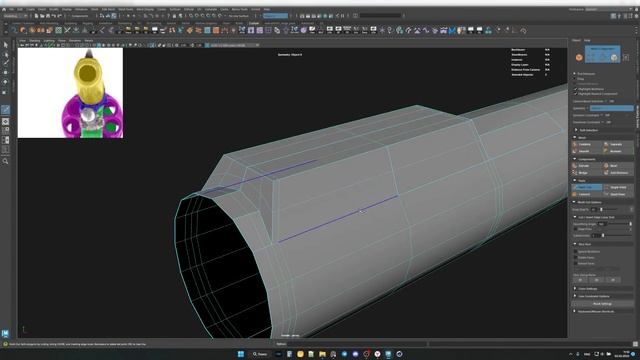The image size is (640, 360).
Task: Open the File menu
Action: click(11, 9)
